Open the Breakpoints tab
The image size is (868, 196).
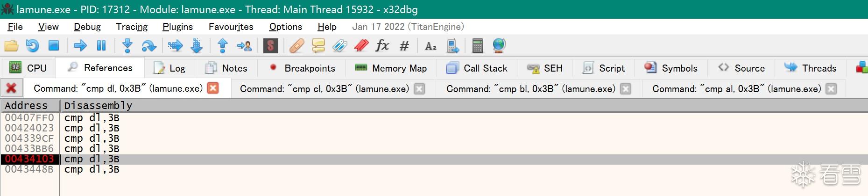tap(303, 68)
